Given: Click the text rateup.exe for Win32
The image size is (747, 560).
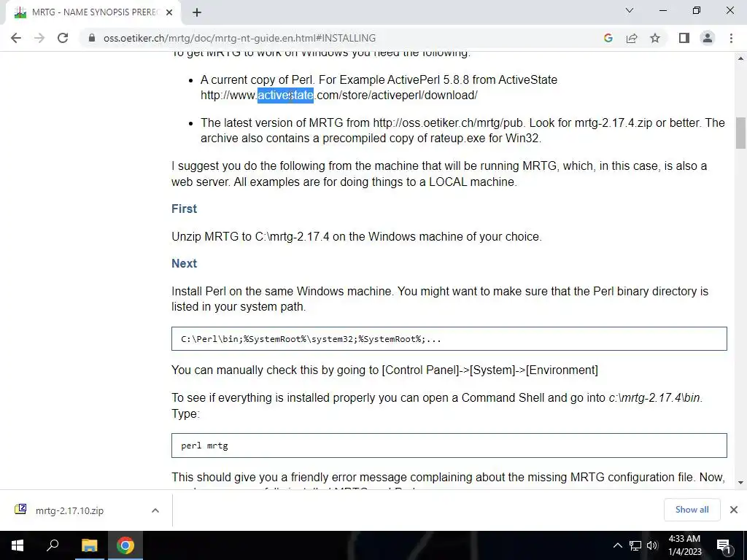Looking at the screenshot, I should tap(485, 138).
